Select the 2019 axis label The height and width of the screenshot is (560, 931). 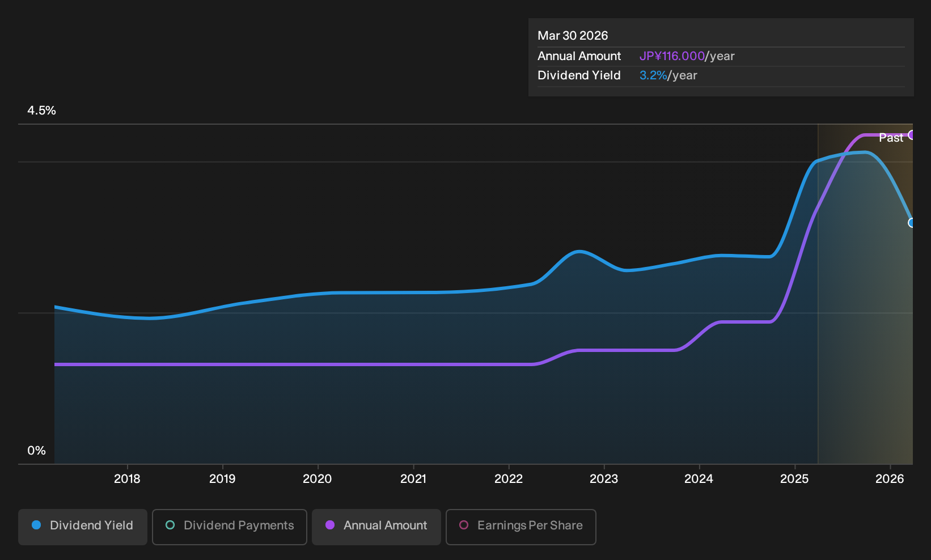point(222,479)
